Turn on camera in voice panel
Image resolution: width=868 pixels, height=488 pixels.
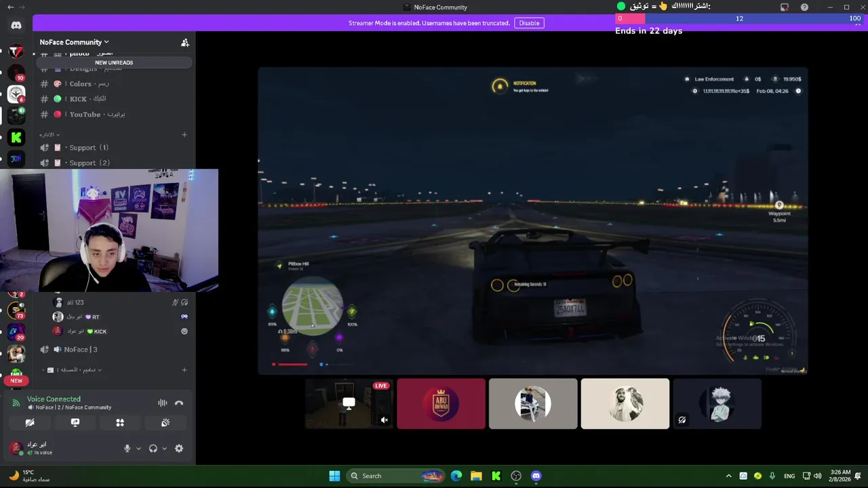(30, 422)
